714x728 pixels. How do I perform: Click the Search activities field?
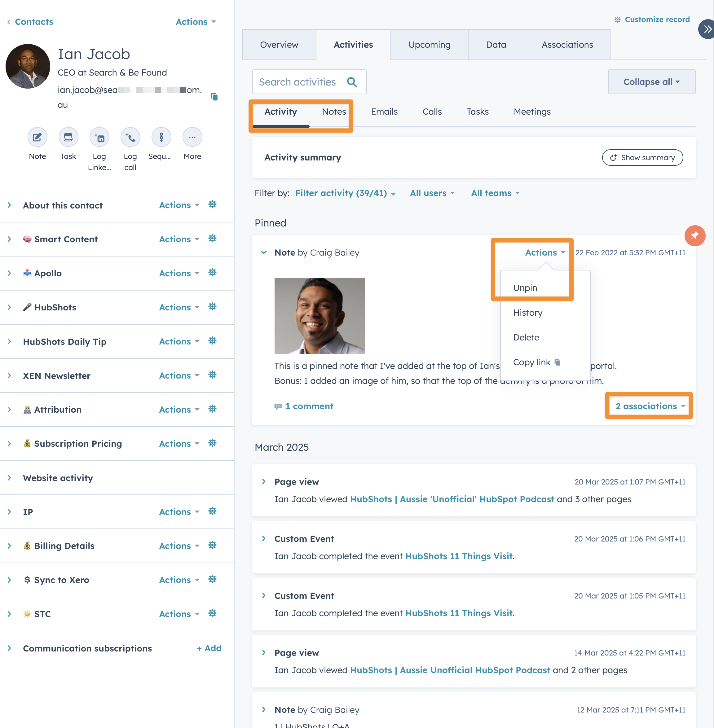click(x=297, y=82)
